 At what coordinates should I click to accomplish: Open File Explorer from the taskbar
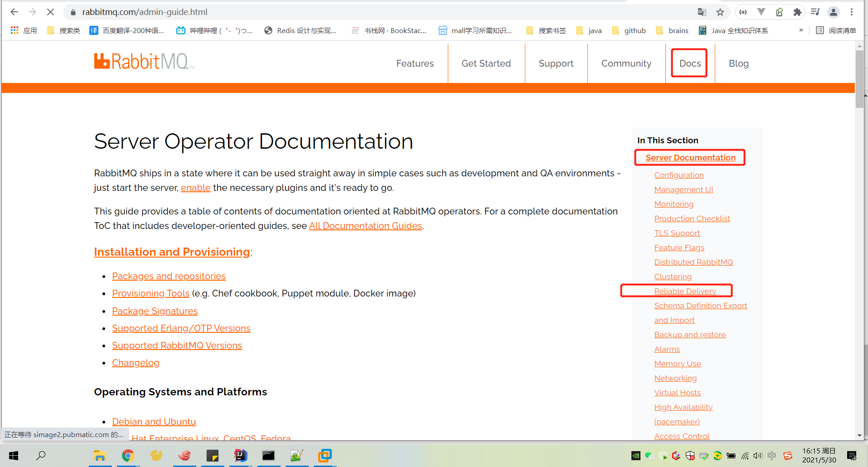pyautogui.click(x=100, y=456)
